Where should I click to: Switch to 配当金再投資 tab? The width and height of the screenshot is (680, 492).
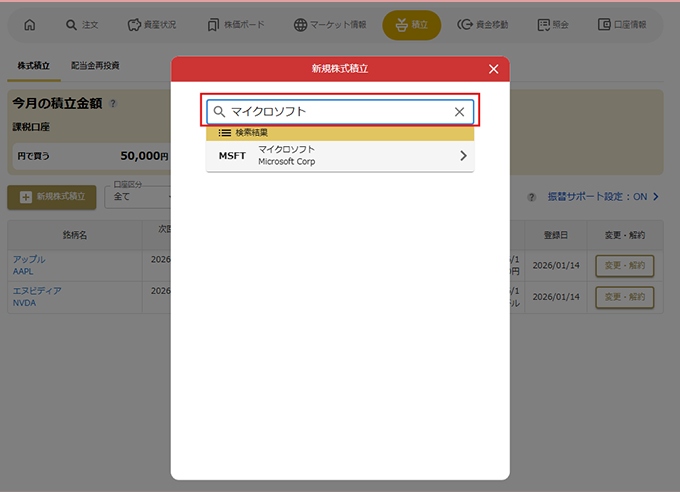(x=95, y=66)
